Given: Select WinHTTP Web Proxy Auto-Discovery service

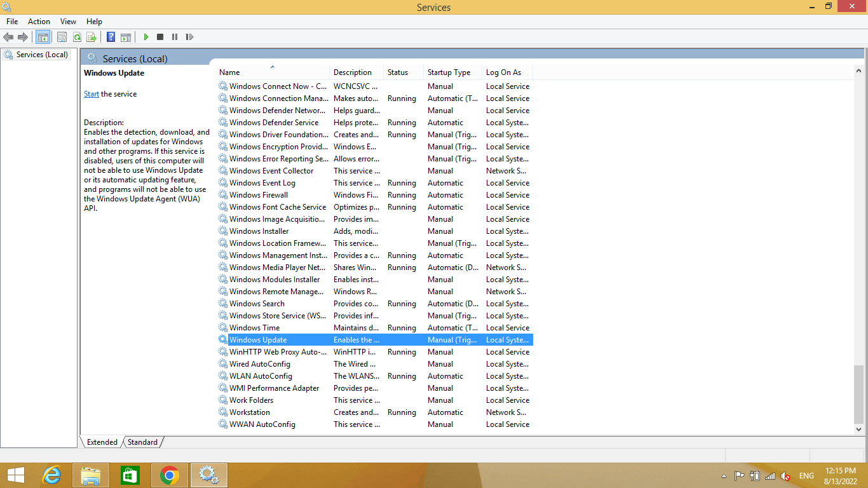Looking at the screenshot, I should (375, 352).
